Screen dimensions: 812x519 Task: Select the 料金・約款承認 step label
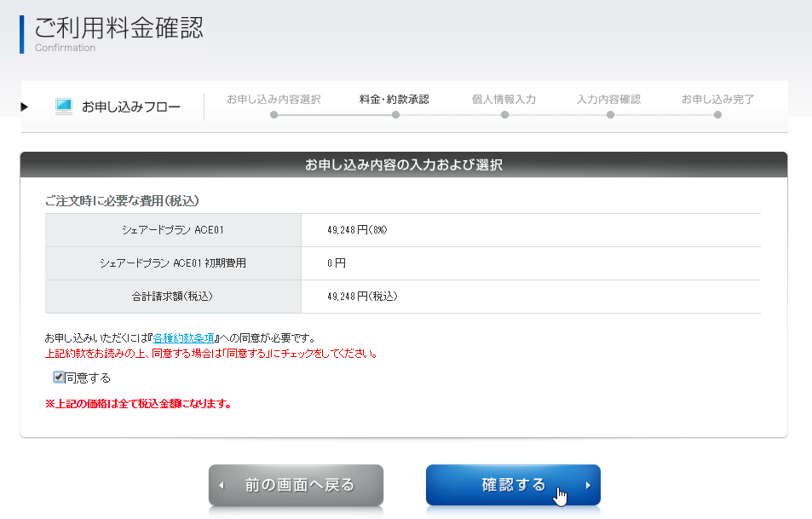[x=394, y=99]
